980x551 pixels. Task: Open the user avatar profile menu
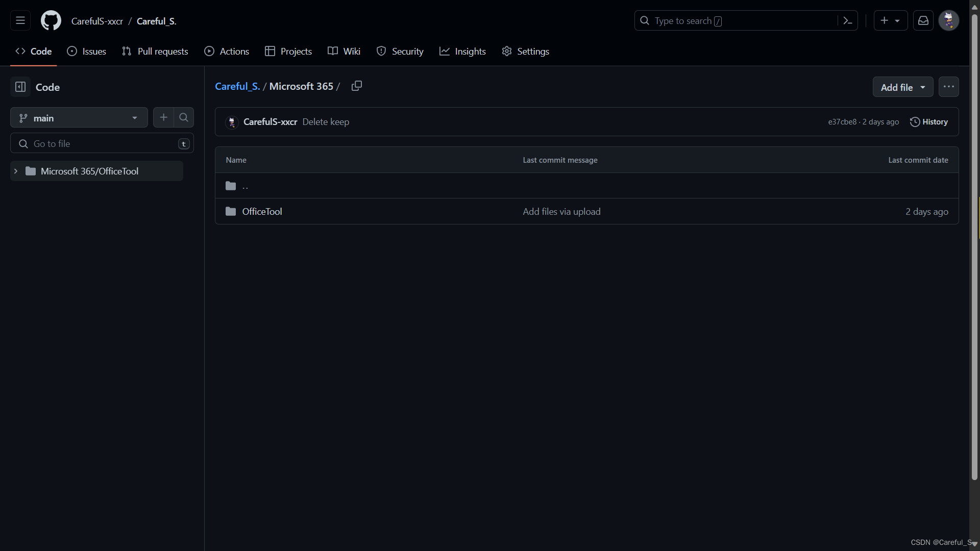click(949, 21)
